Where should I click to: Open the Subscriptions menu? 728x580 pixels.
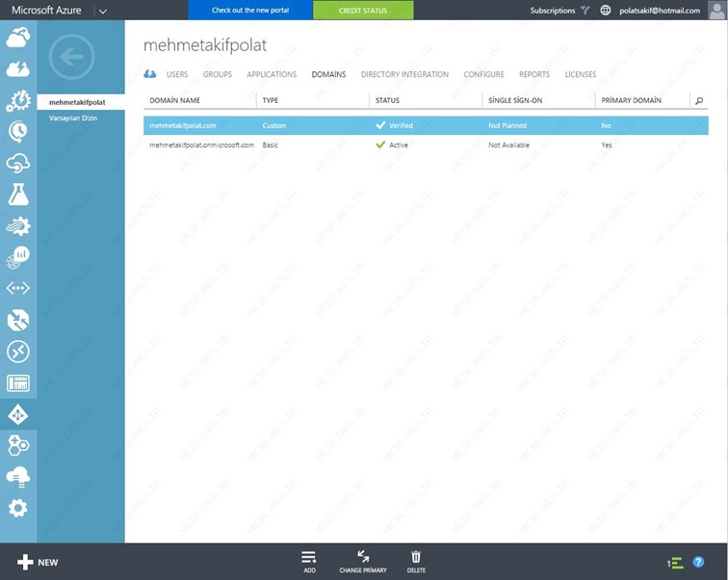[553, 11]
